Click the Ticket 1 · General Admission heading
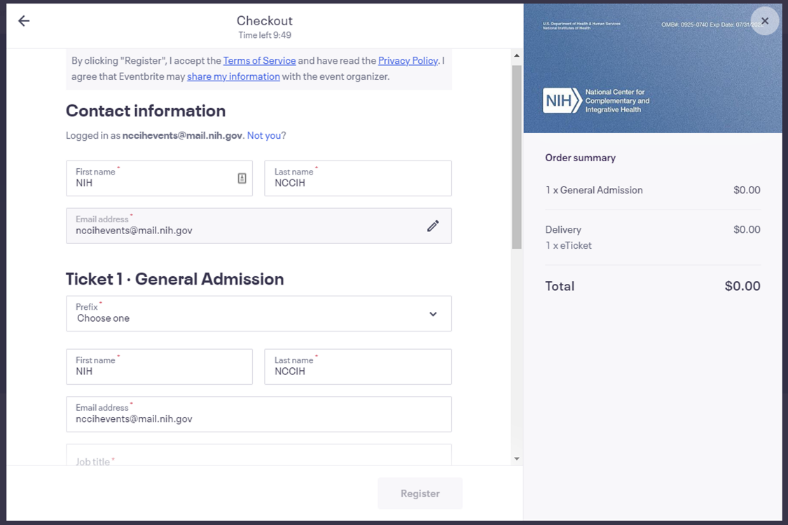Image resolution: width=788 pixels, height=525 pixels. 175,279
